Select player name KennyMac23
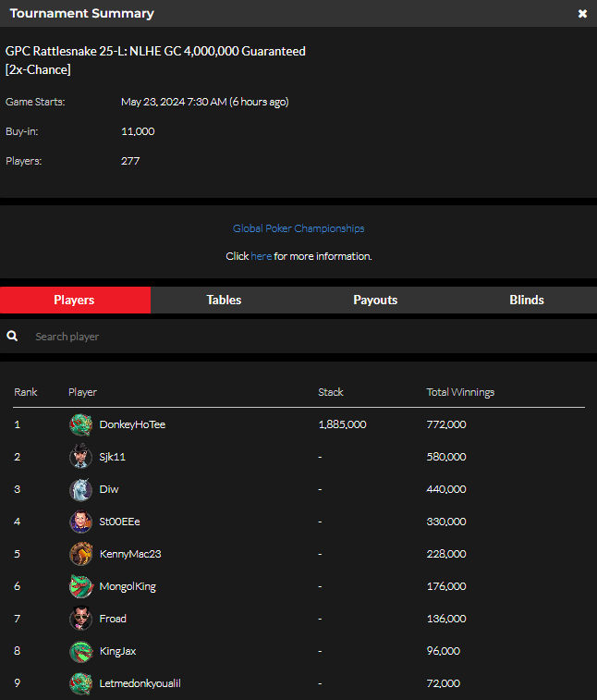Viewport: 597px width, 700px height. coord(129,554)
